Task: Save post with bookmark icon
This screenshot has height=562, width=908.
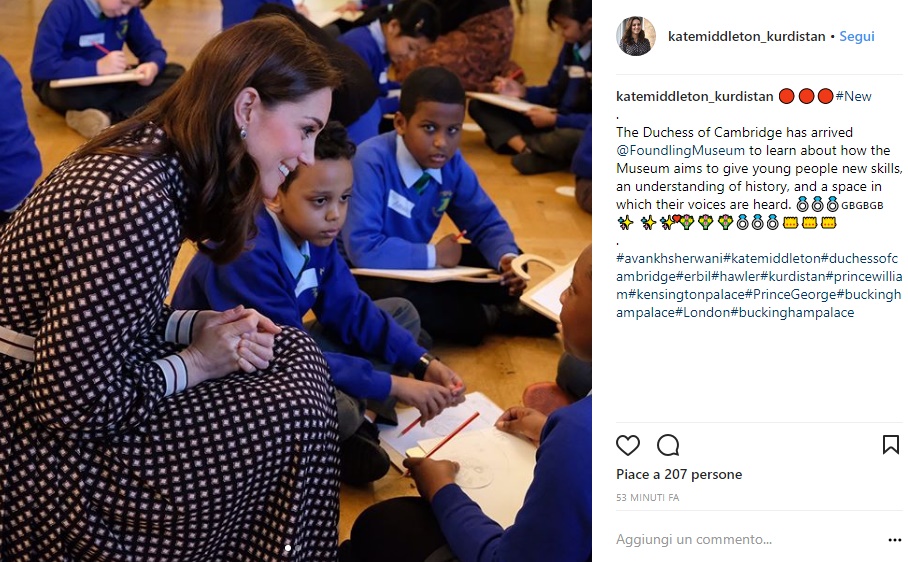Action: tap(891, 445)
